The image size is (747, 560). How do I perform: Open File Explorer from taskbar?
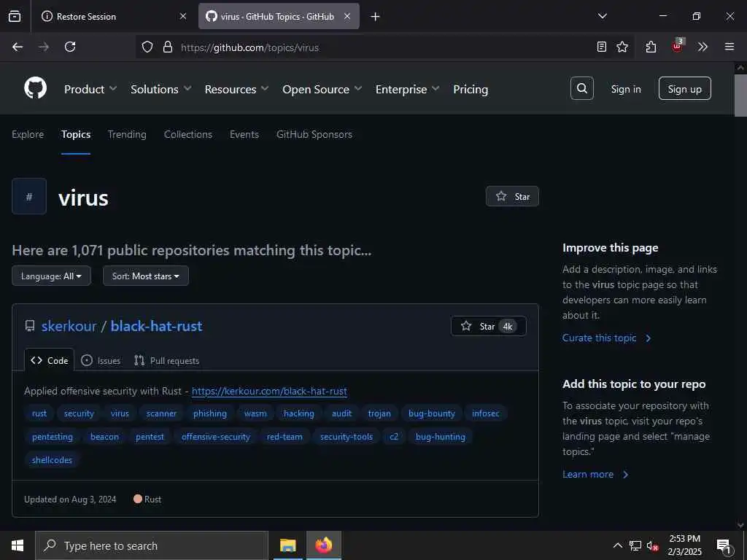point(287,545)
